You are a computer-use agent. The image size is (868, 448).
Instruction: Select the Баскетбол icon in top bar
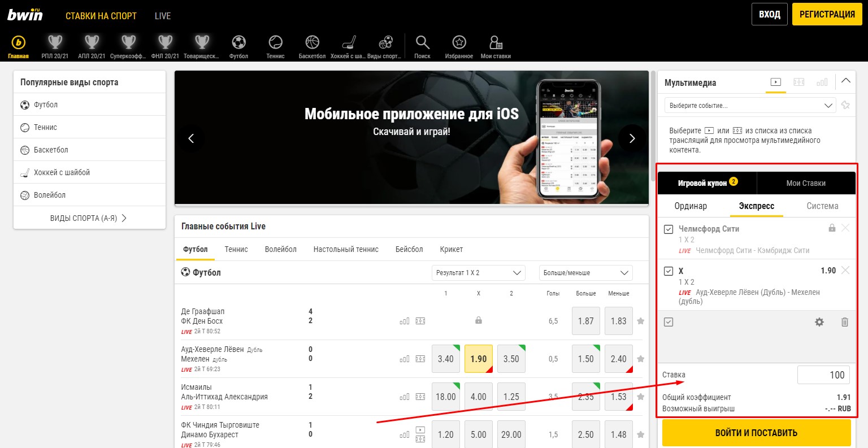click(312, 42)
